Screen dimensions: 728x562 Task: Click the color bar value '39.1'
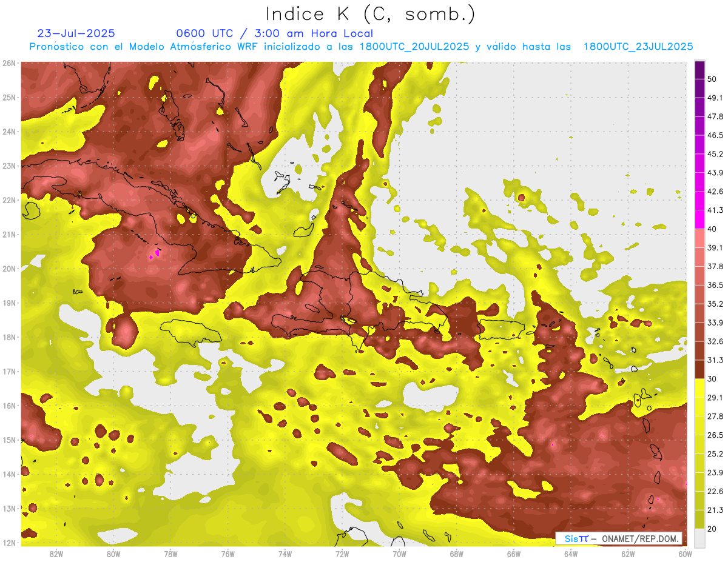pyautogui.click(x=715, y=247)
